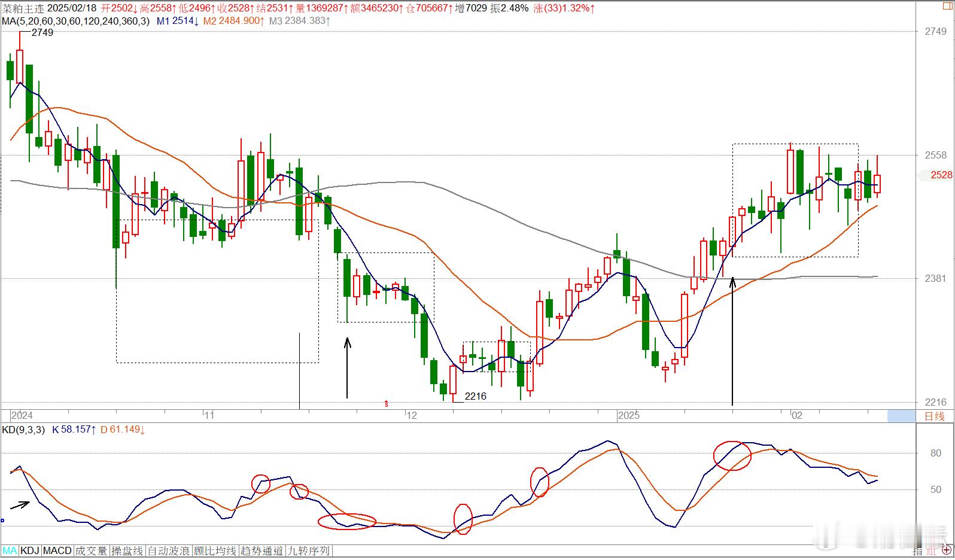Click the M2 2484.900 moving average value

tap(233, 21)
